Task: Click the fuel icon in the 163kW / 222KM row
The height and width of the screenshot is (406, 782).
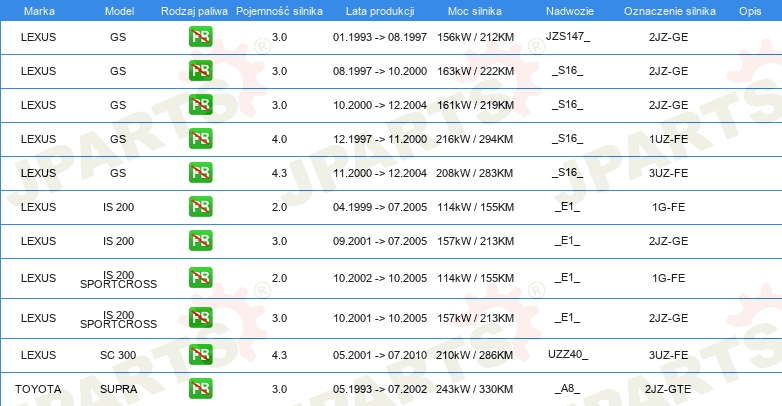Action: pyautogui.click(x=200, y=71)
